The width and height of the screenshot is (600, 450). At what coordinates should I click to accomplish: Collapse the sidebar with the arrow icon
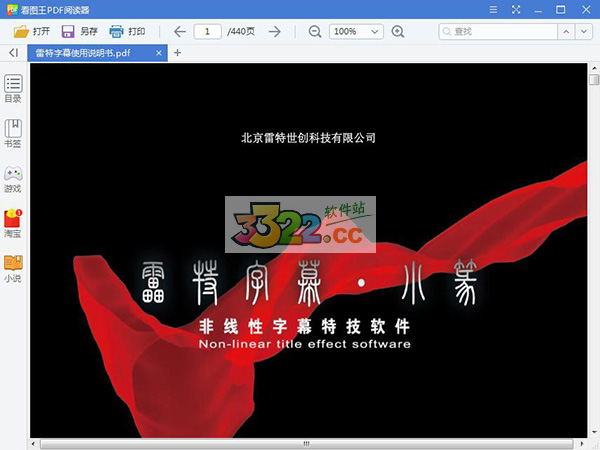tap(13, 53)
